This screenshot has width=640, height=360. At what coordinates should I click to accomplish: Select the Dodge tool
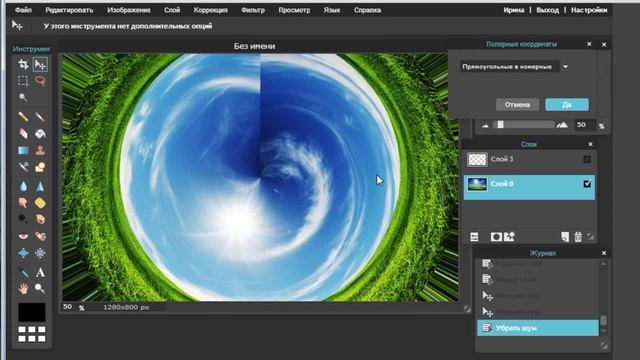point(23,220)
